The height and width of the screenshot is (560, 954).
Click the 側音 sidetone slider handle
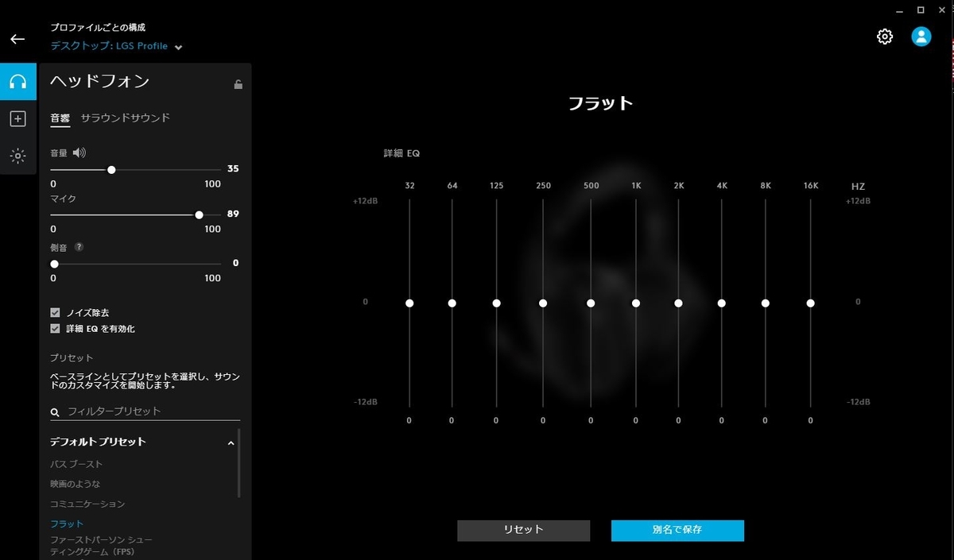[x=54, y=264]
